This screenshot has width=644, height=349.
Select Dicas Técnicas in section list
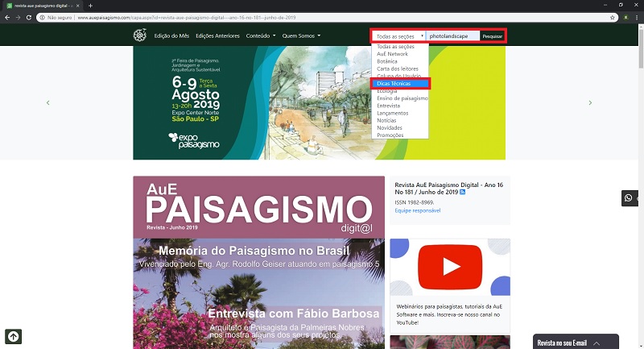click(399, 84)
